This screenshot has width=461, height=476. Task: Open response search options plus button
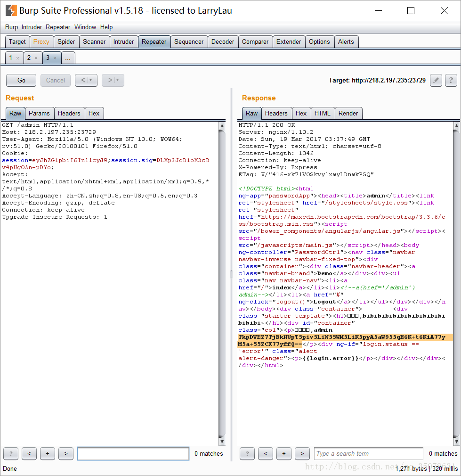(284, 453)
